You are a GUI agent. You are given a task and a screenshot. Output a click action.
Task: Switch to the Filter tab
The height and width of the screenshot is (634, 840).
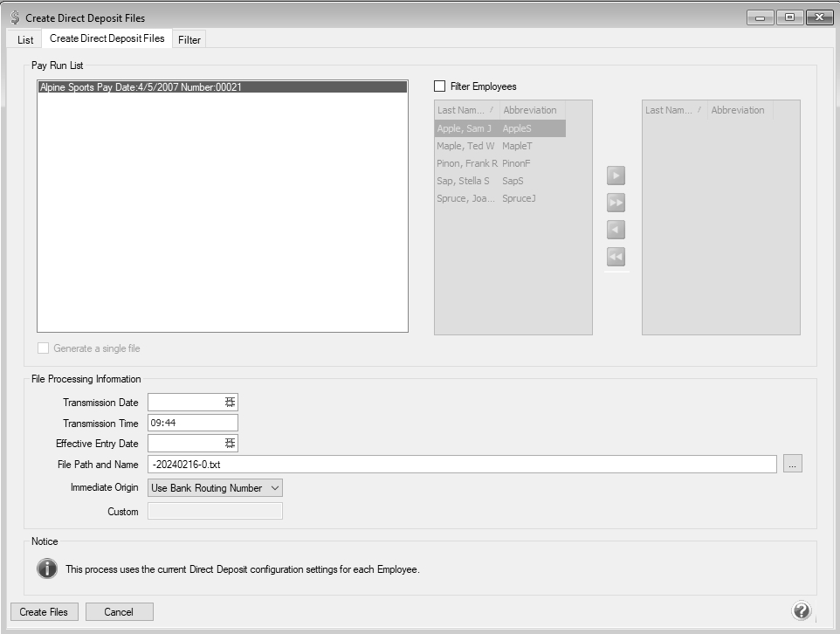tap(189, 39)
